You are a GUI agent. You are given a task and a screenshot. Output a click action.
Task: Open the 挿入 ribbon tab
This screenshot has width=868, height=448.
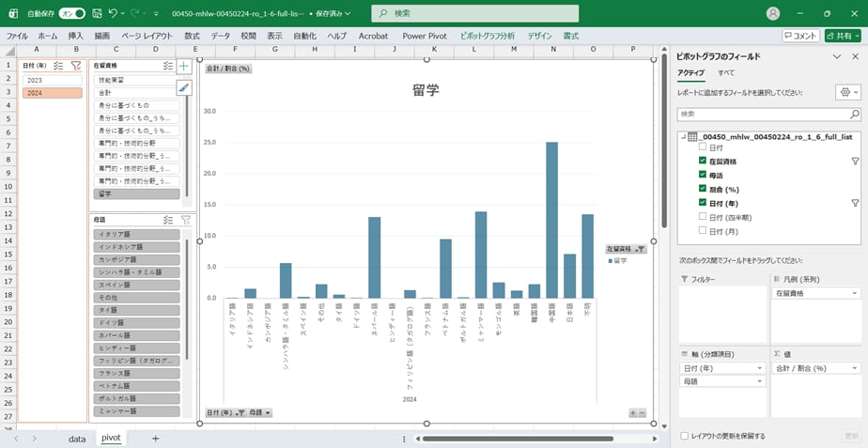pos(75,36)
